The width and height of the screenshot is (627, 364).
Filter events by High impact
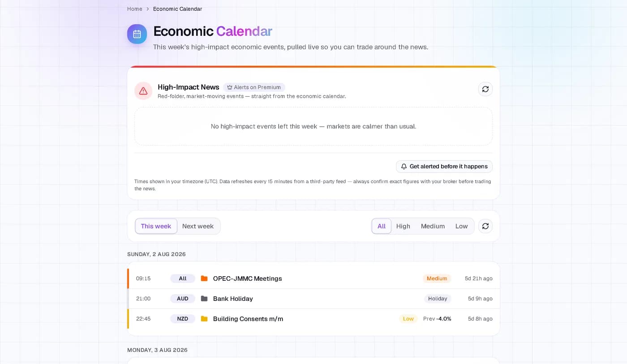403,226
